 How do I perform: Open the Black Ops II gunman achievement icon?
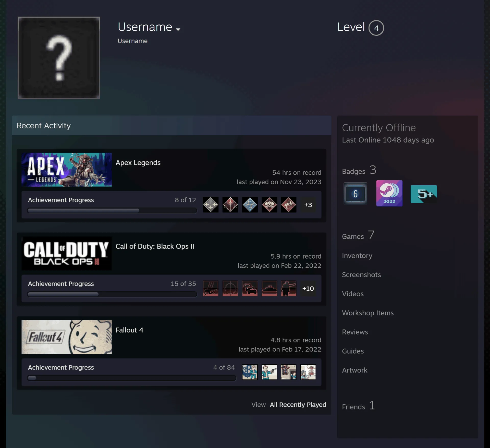tap(289, 288)
